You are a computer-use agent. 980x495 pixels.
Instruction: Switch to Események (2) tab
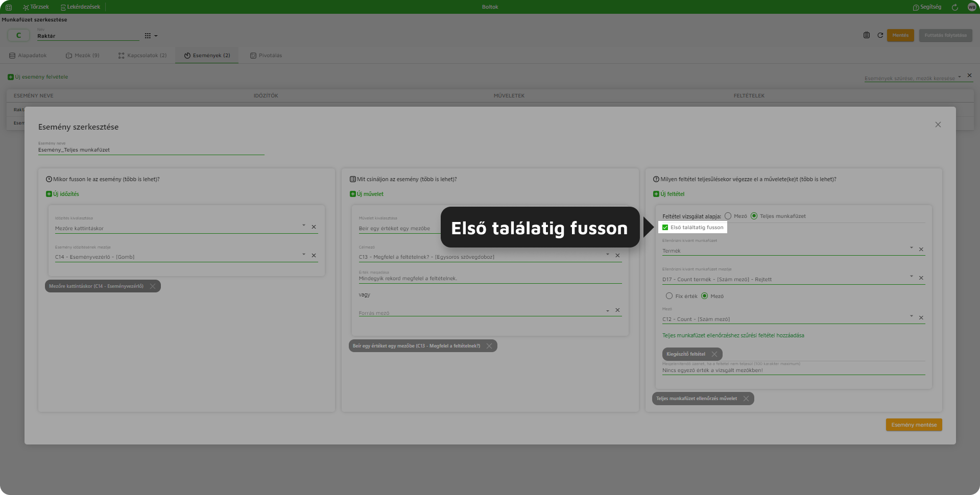coord(207,55)
